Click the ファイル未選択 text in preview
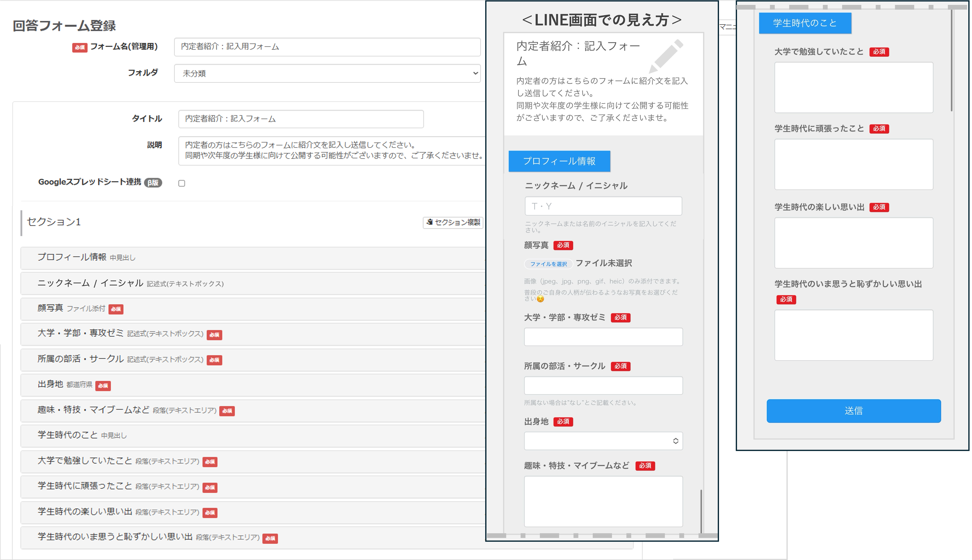 [604, 263]
